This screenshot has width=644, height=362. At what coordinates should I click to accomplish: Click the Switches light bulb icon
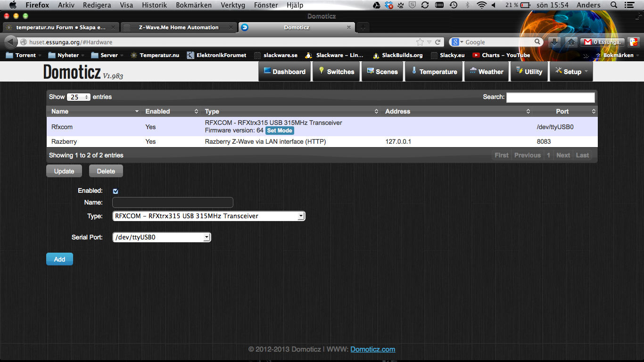(x=322, y=71)
